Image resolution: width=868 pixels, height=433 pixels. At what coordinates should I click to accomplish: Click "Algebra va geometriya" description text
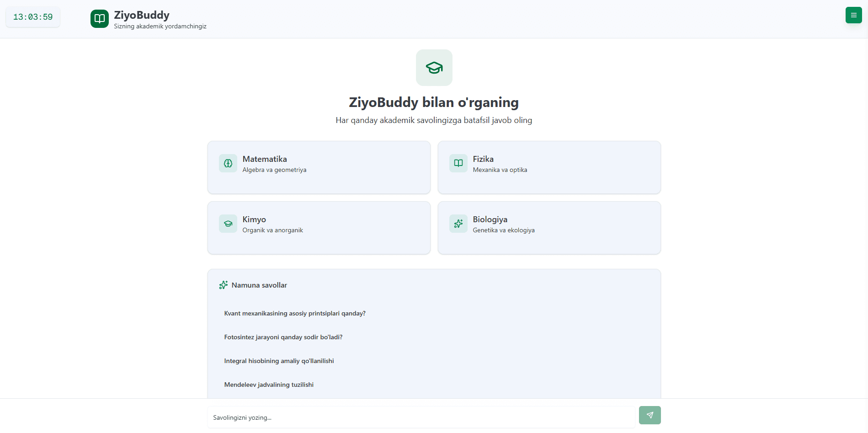click(274, 170)
